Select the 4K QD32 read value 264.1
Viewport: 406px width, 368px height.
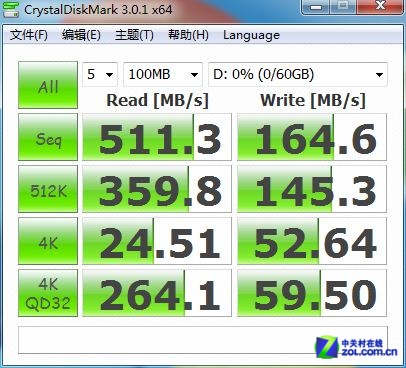[x=157, y=293]
